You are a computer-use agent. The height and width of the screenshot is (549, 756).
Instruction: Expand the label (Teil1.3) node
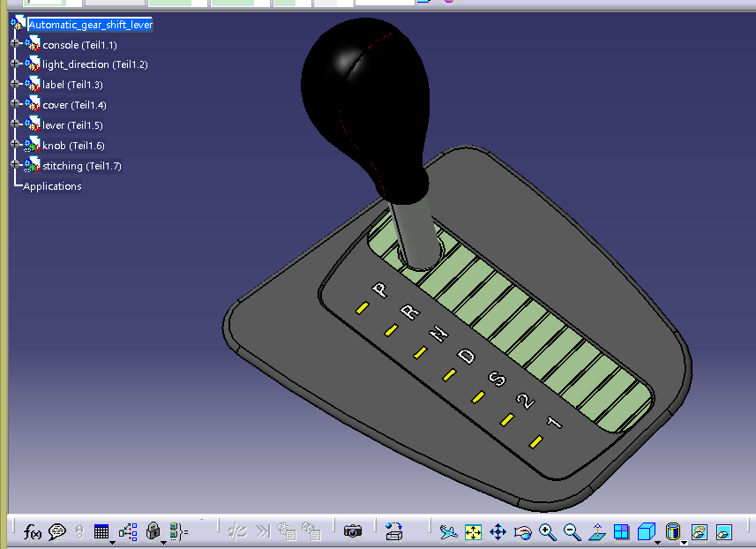(14, 84)
